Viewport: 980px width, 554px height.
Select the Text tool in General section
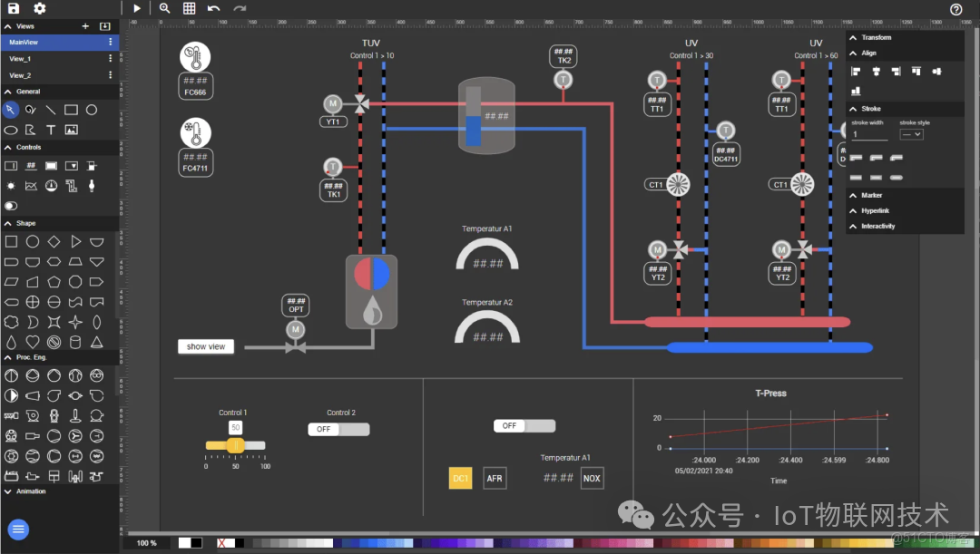51,130
